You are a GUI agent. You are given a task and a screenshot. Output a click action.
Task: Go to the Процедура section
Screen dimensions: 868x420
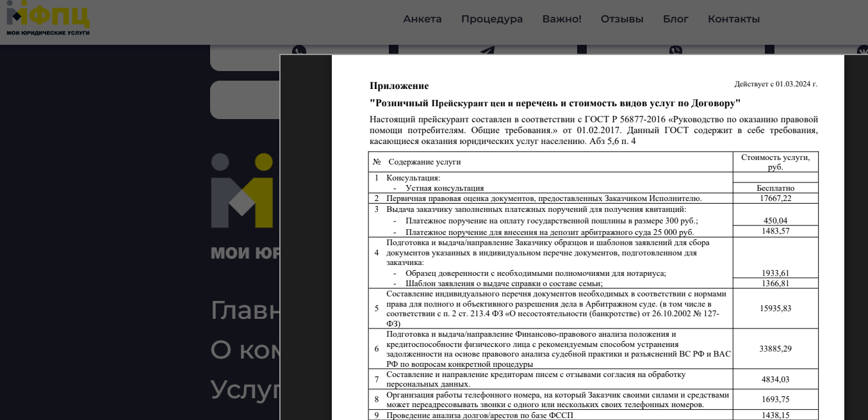pyautogui.click(x=492, y=19)
